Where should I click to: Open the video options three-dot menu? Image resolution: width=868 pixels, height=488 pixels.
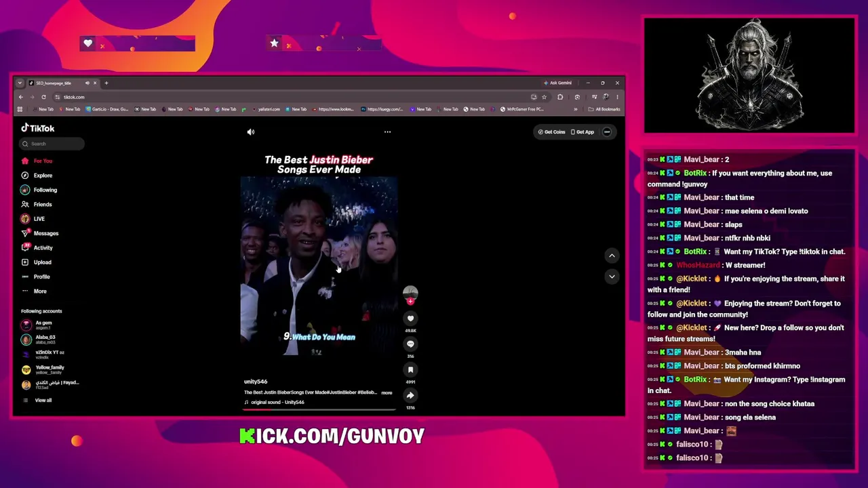pos(387,132)
